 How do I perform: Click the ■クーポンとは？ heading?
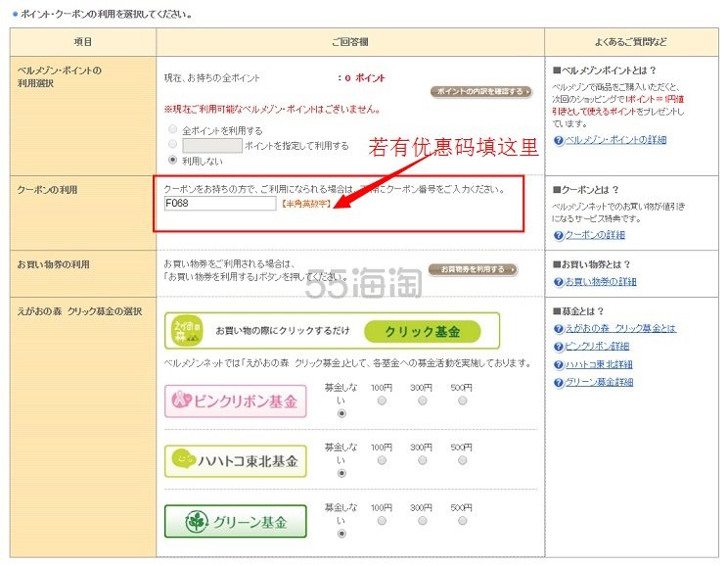point(586,190)
